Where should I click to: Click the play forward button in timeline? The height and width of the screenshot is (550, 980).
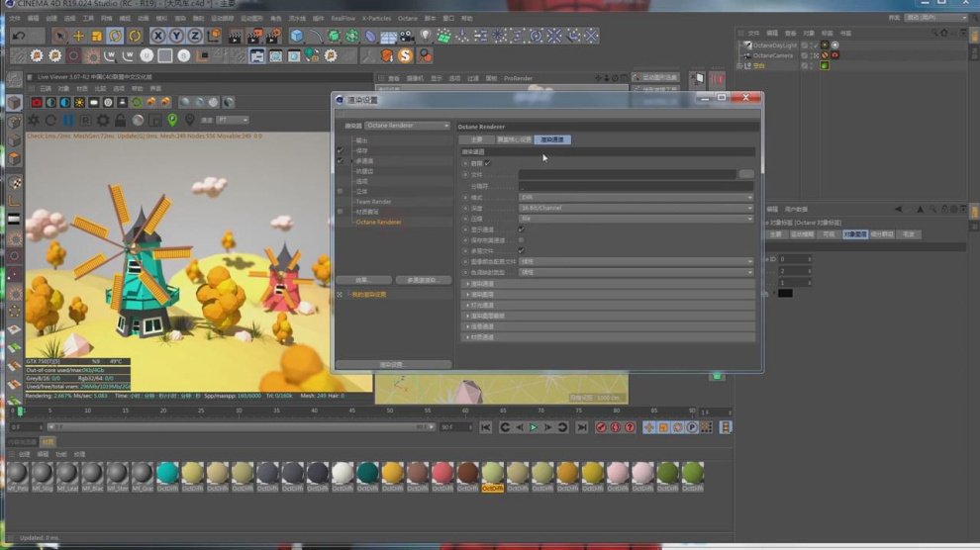534,427
